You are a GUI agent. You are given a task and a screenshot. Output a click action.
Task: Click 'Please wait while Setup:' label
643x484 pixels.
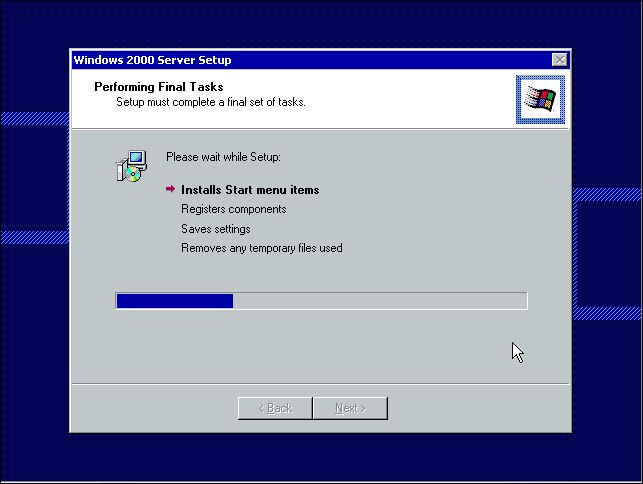pyautogui.click(x=223, y=157)
